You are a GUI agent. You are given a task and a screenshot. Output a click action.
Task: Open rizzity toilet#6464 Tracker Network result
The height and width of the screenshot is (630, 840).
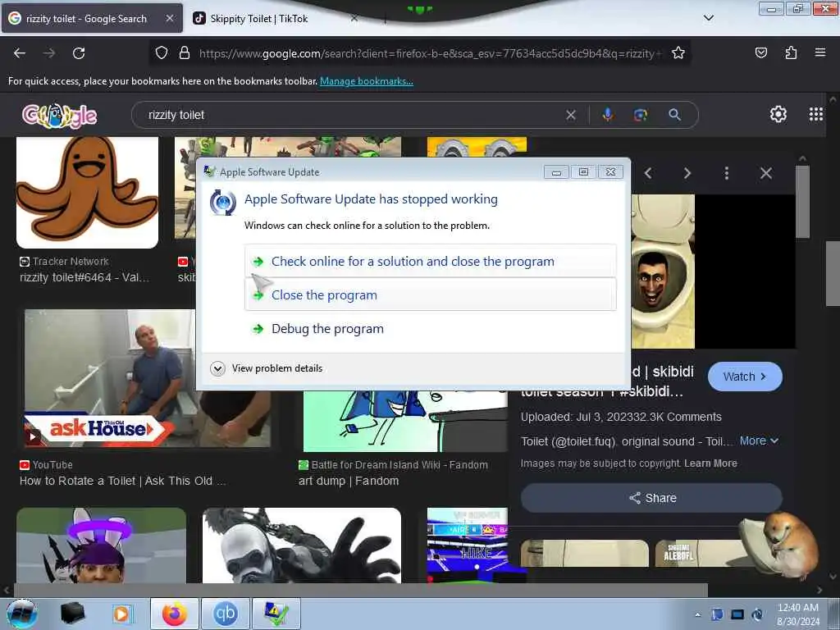point(84,277)
